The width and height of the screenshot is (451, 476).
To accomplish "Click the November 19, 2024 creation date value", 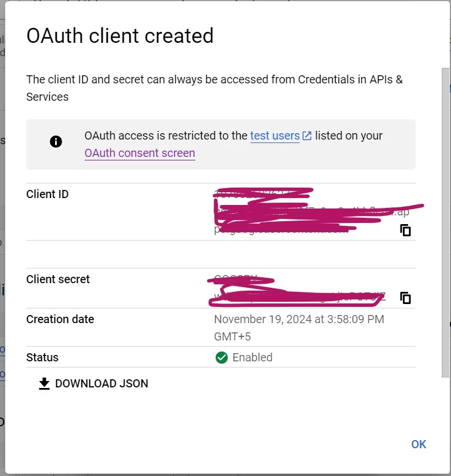I will pyautogui.click(x=299, y=328).
